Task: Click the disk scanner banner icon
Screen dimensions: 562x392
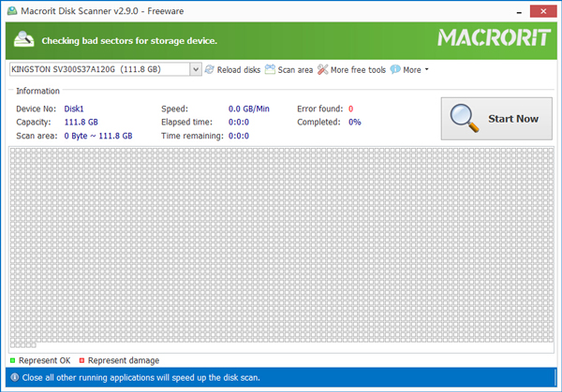Action: pos(23,39)
